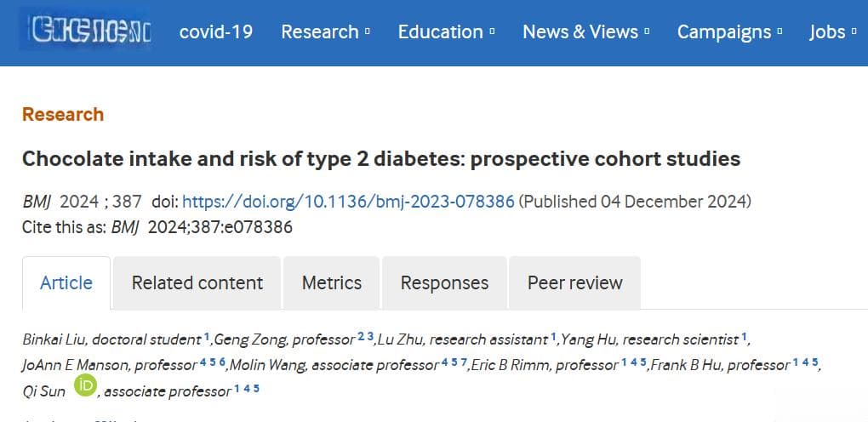The width and height of the screenshot is (868, 422).
Task: Open Qi Sun's ORCID iD icon
Action: pyautogui.click(x=85, y=385)
